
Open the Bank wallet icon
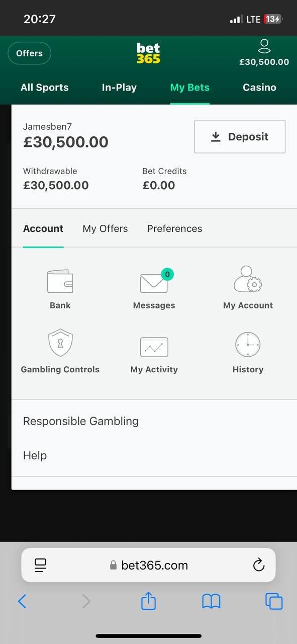pyautogui.click(x=60, y=282)
